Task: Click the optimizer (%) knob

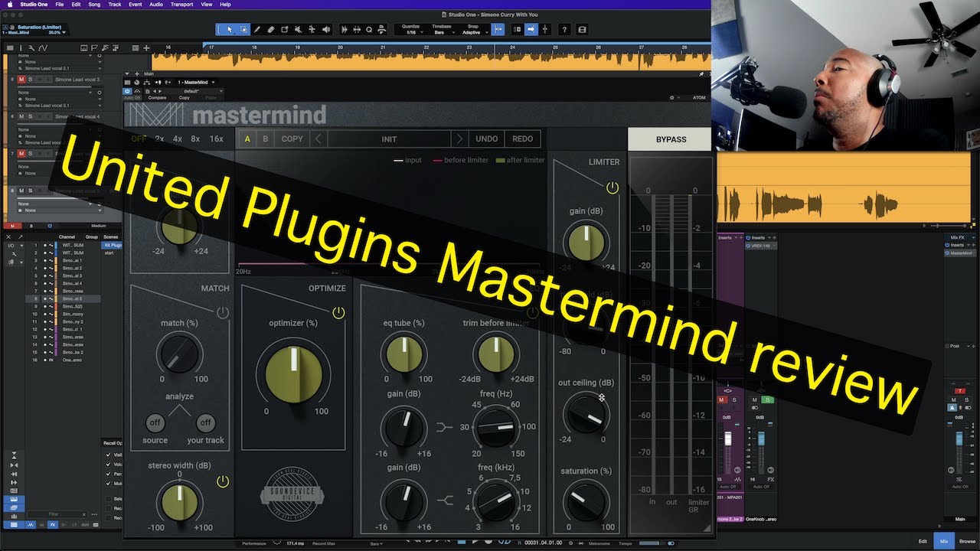Action: tap(293, 374)
